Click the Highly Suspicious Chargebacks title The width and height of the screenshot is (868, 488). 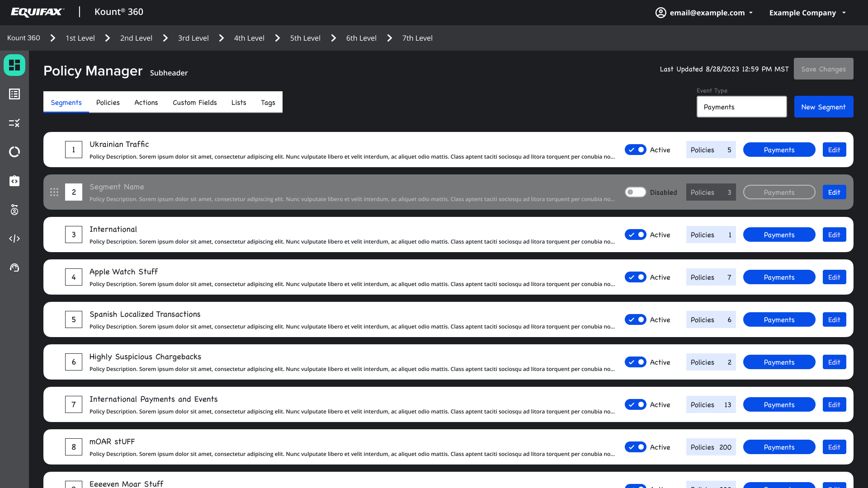tap(145, 357)
